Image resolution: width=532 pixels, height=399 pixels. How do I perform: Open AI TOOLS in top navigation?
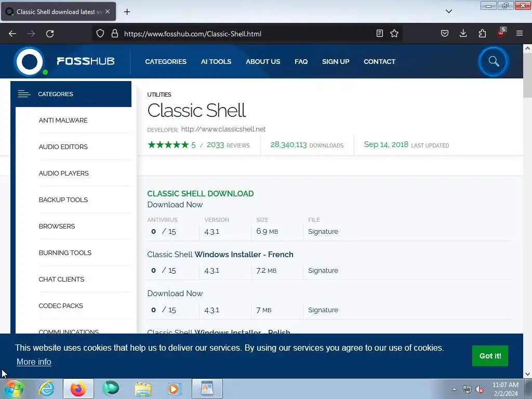pyautogui.click(x=216, y=61)
